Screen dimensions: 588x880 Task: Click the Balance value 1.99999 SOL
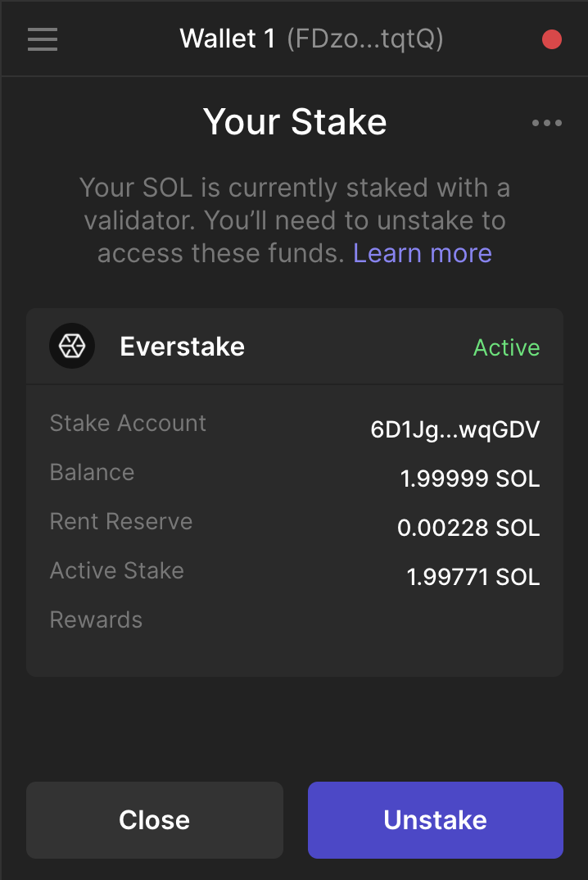pos(469,478)
